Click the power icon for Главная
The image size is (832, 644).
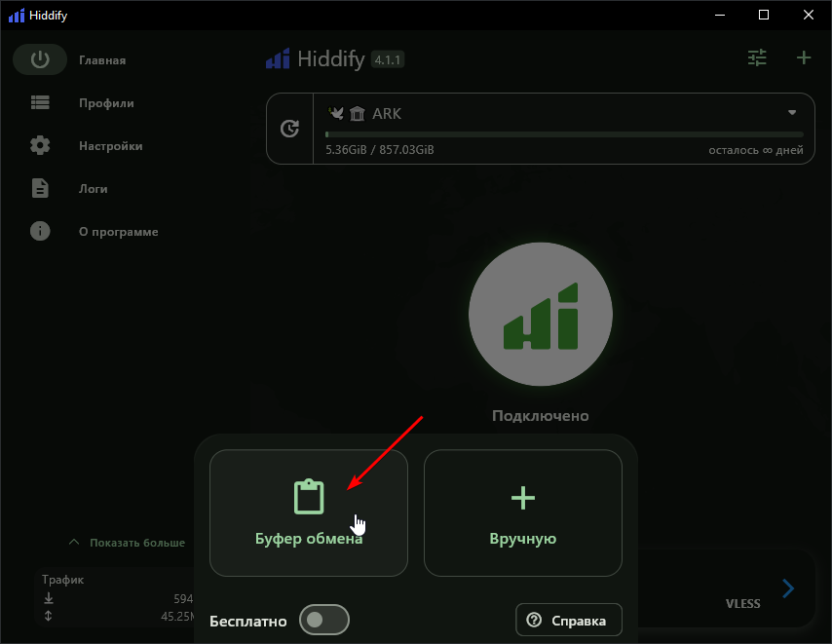(40, 59)
